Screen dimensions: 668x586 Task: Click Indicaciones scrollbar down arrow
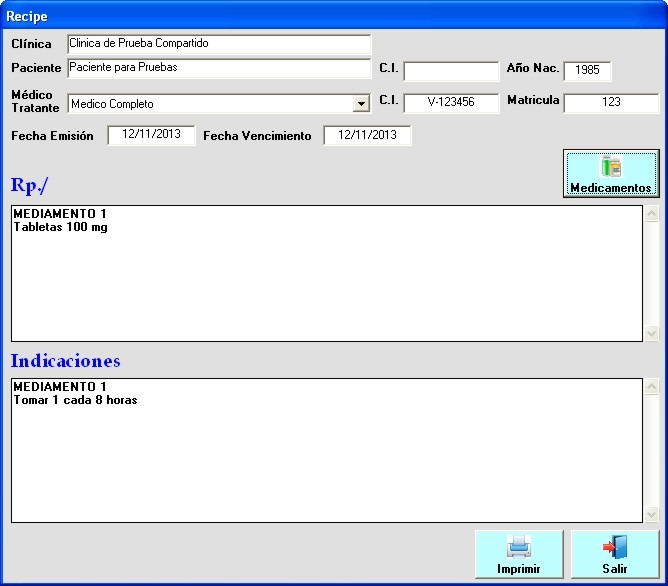coord(651,514)
